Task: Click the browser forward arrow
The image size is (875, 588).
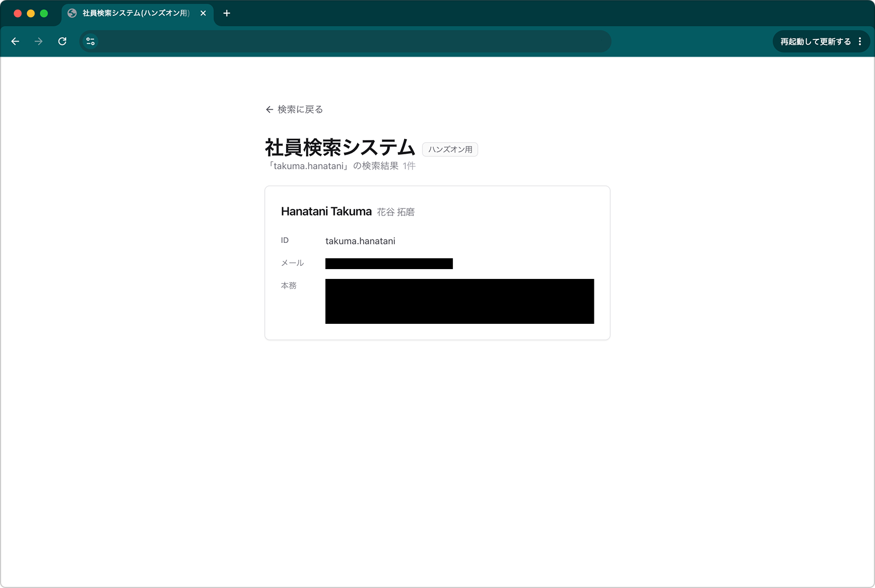Action: click(38, 42)
